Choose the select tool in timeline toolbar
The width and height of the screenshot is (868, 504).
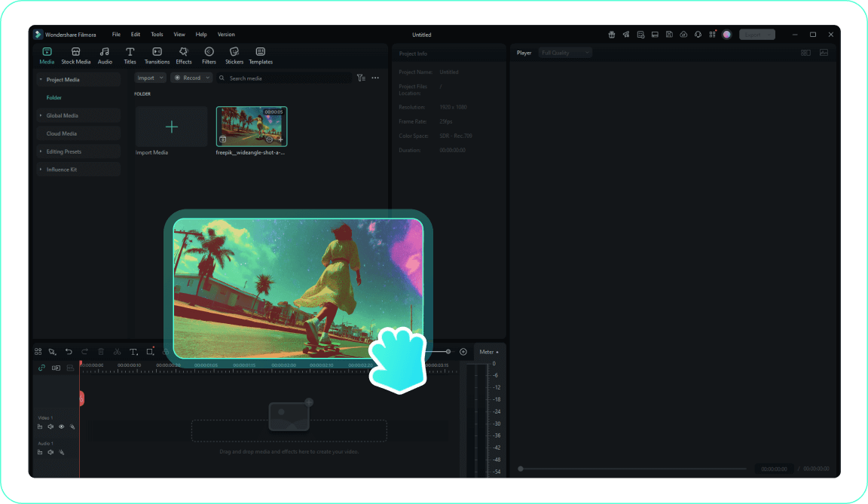click(x=52, y=351)
